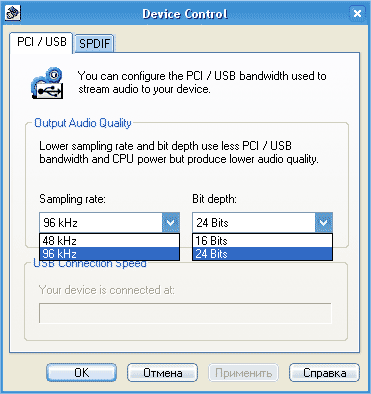Viewport: 371px width, 394px height.
Task: Close the Device Control dialog
Action: coord(357,13)
